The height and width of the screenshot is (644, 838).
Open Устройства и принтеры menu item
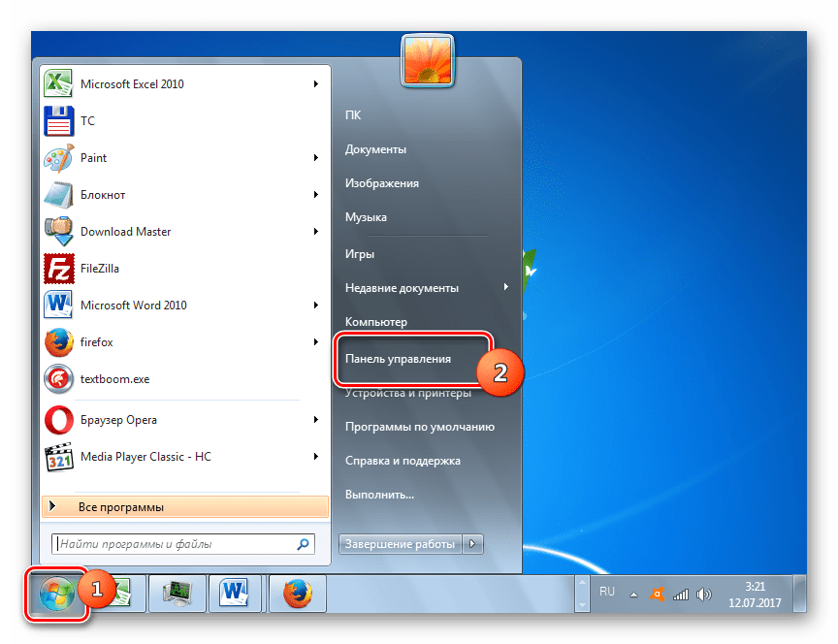click(x=407, y=393)
